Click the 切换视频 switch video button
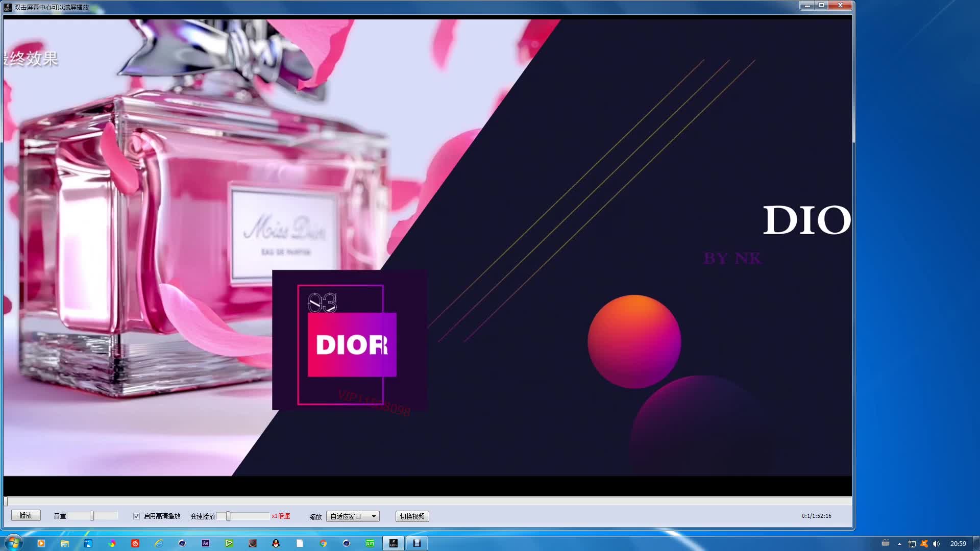 [412, 516]
